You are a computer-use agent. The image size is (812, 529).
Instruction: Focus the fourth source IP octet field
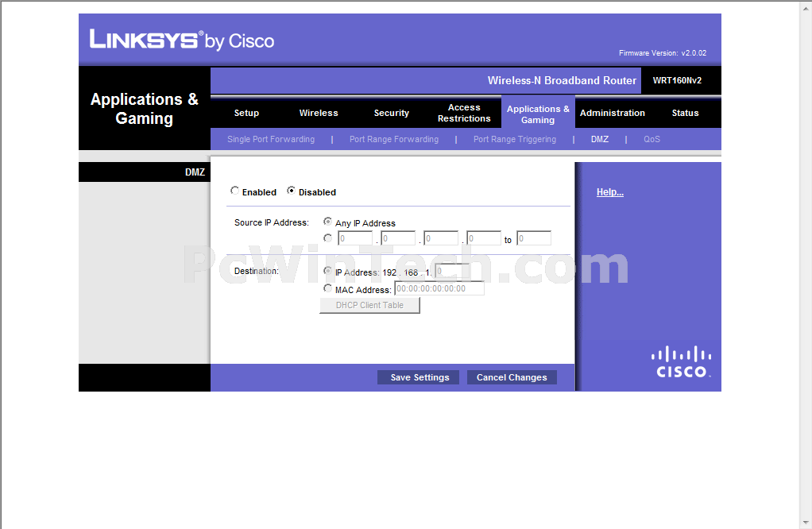(484, 238)
